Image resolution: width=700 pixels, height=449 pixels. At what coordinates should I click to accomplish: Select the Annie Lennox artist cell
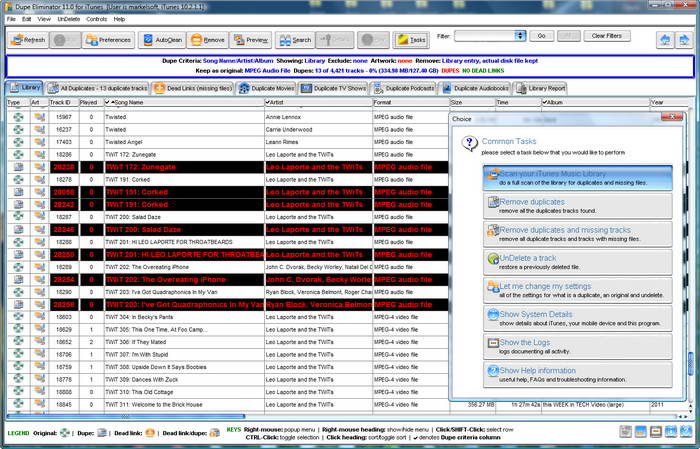318,117
